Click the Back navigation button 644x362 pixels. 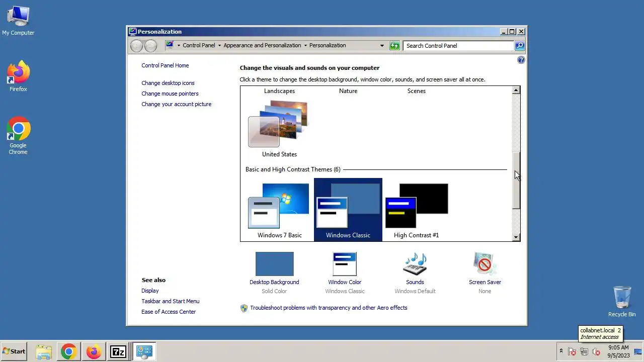pyautogui.click(x=136, y=46)
